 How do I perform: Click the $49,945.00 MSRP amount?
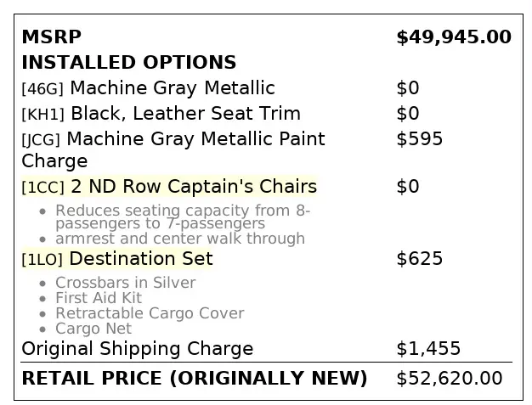pos(453,37)
